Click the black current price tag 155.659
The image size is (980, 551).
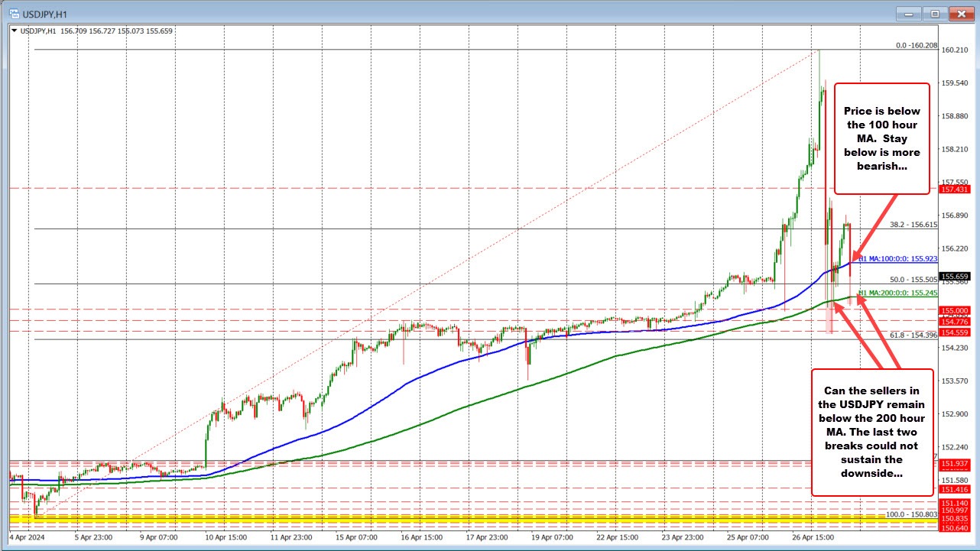(x=952, y=274)
